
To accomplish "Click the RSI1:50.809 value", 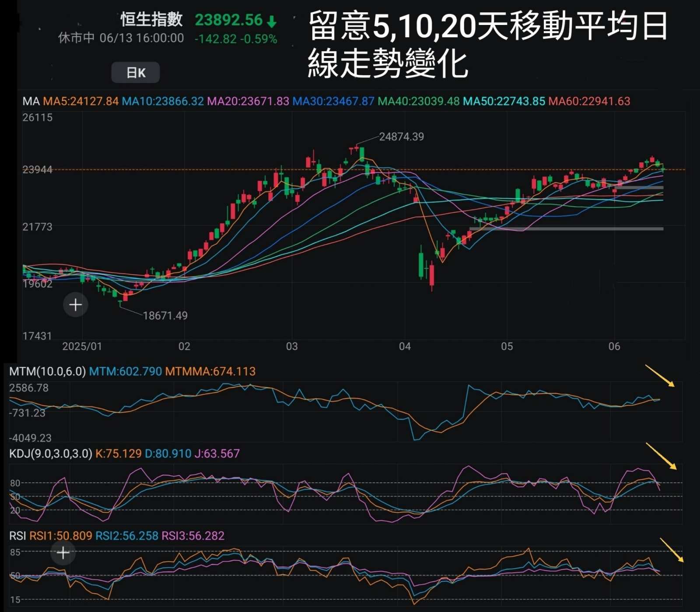I will point(61,536).
